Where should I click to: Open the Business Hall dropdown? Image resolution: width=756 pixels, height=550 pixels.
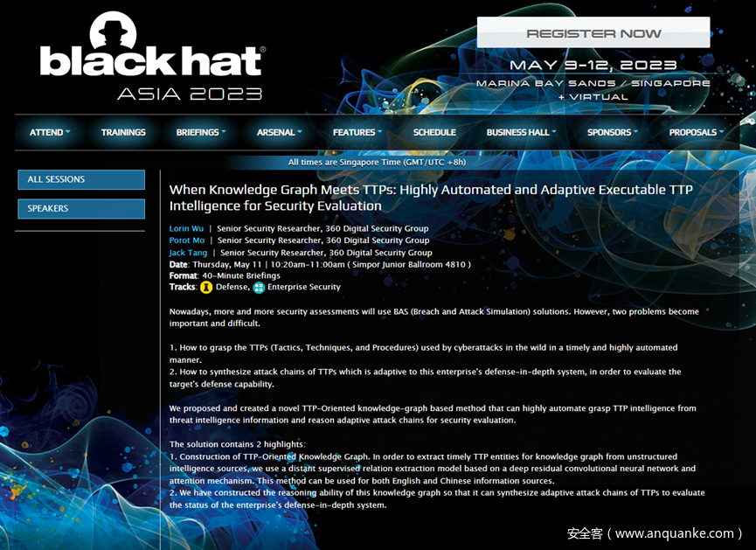pyautogui.click(x=521, y=133)
